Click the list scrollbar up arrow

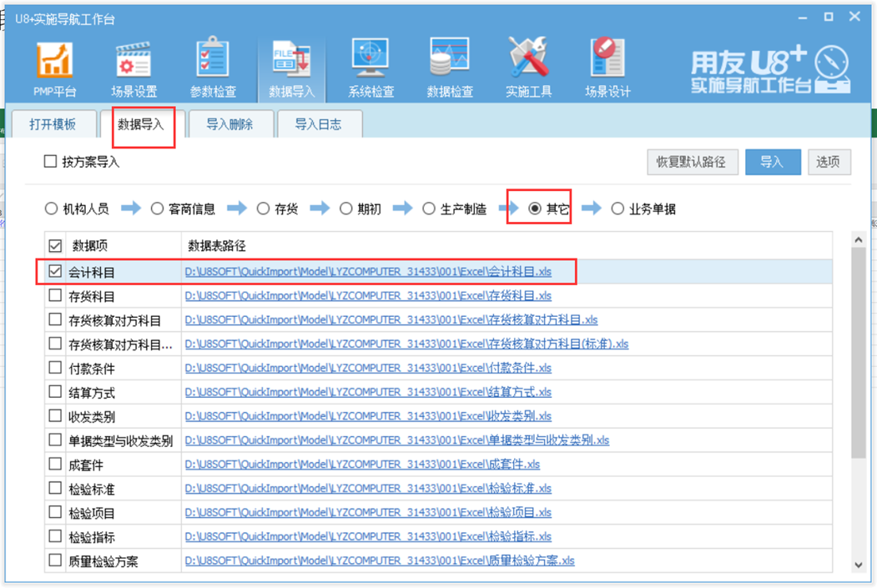859,239
